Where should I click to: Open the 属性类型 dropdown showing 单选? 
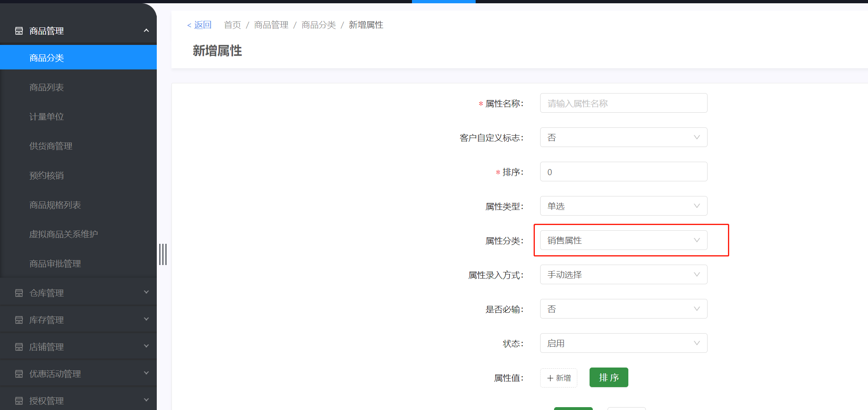pyautogui.click(x=623, y=206)
